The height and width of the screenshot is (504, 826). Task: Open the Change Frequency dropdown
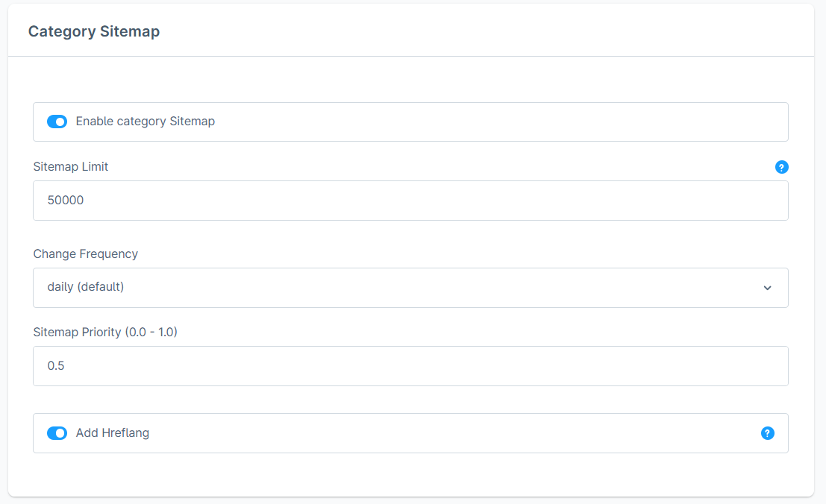410,288
